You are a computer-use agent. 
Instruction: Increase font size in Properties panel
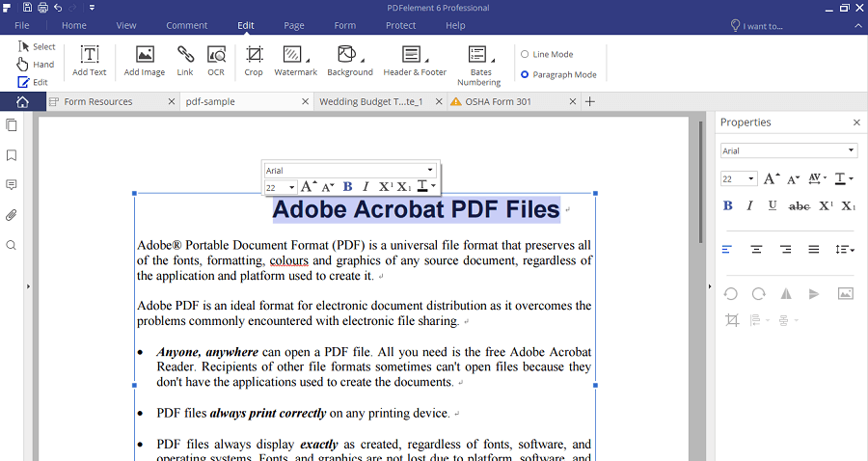[772, 178]
